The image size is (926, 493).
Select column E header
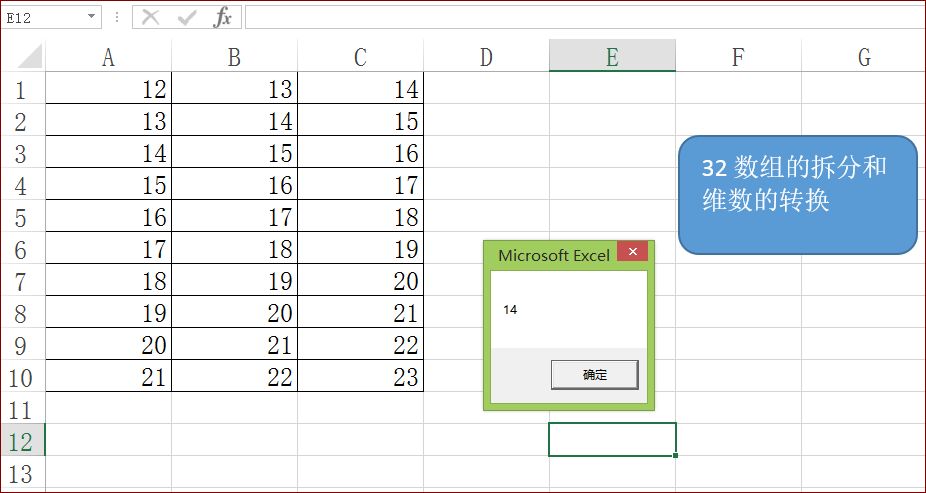(612, 57)
